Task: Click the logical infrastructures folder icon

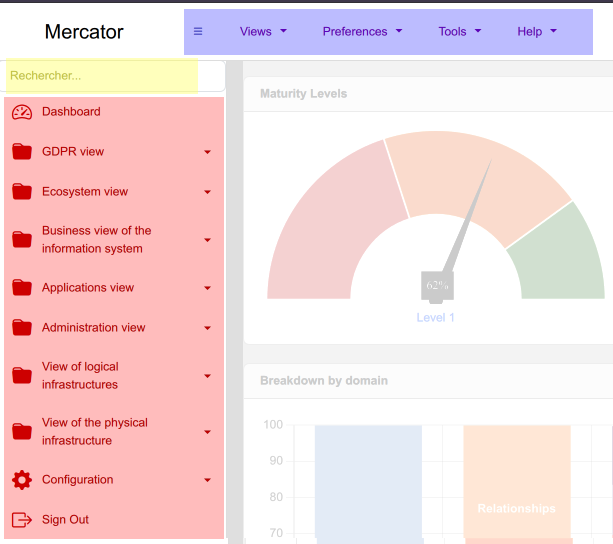Action: tap(22, 376)
